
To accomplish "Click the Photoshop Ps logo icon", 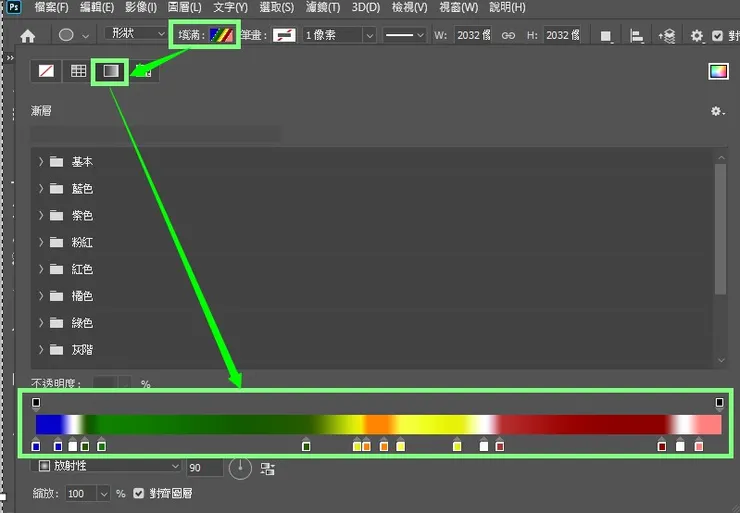I will pyautogui.click(x=14, y=7).
